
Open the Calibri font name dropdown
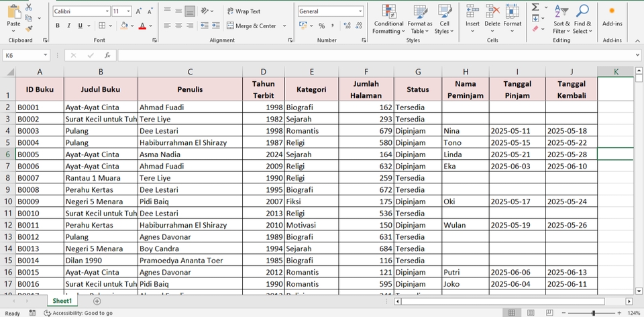[107, 11]
